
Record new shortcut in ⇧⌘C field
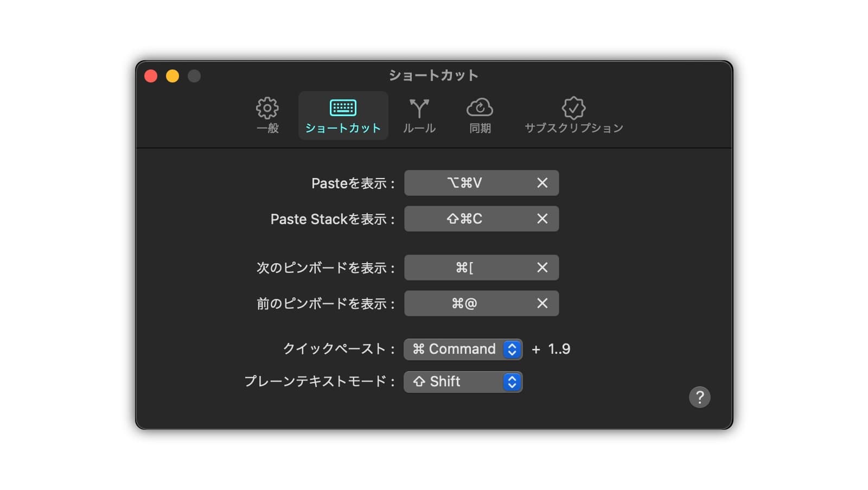point(481,219)
